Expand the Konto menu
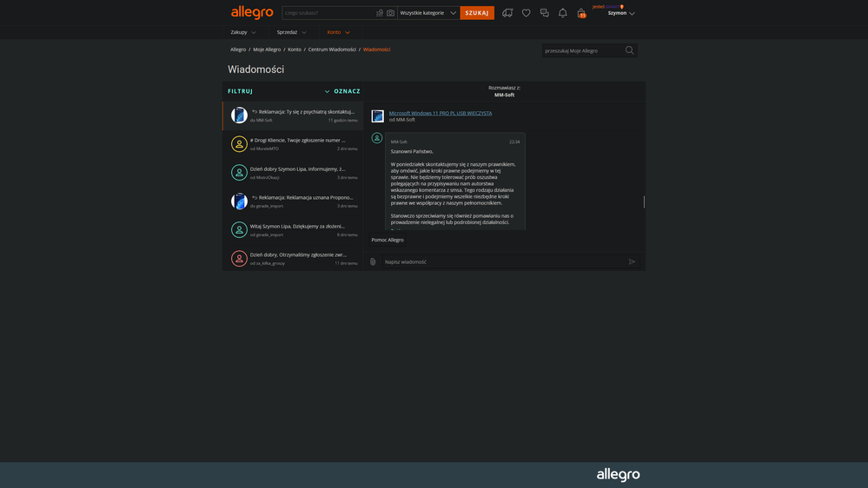The image size is (868, 488). click(338, 32)
